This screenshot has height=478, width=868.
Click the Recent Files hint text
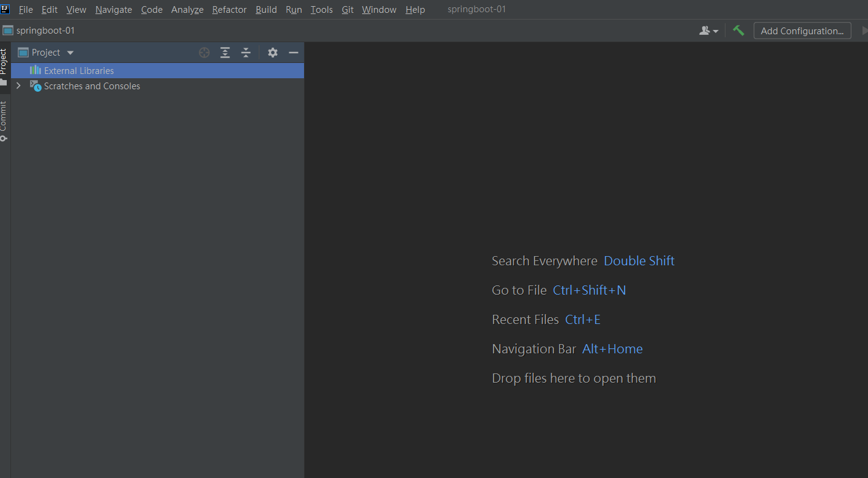525,320
